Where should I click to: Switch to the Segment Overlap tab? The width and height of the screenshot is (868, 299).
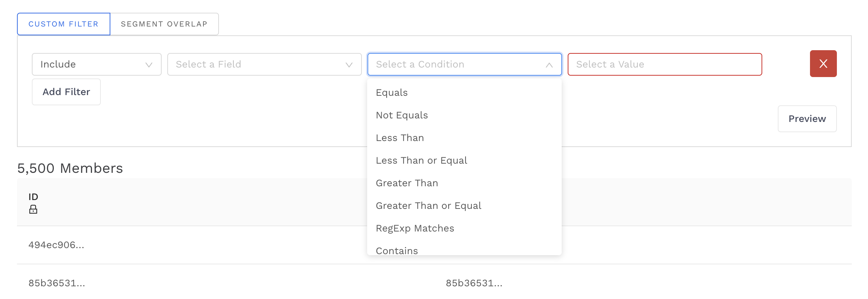(x=164, y=24)
